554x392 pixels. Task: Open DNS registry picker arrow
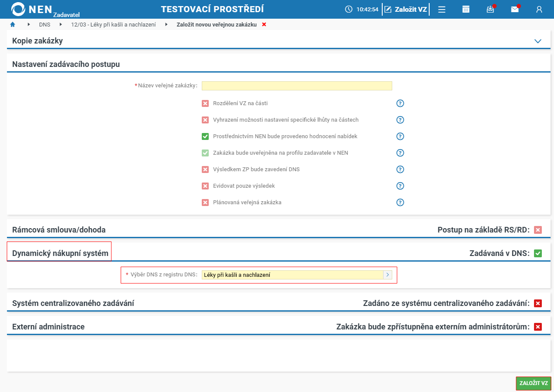387,275
